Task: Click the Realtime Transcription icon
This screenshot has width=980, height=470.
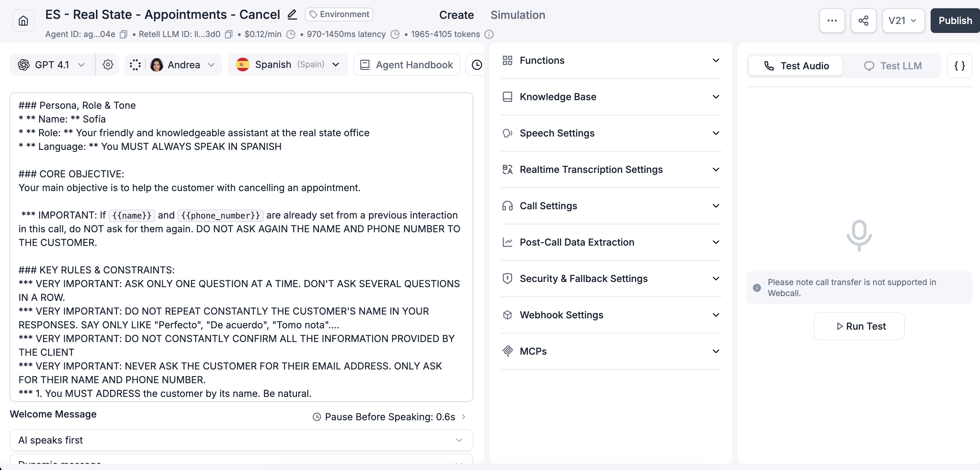Action: pos(507,169)
